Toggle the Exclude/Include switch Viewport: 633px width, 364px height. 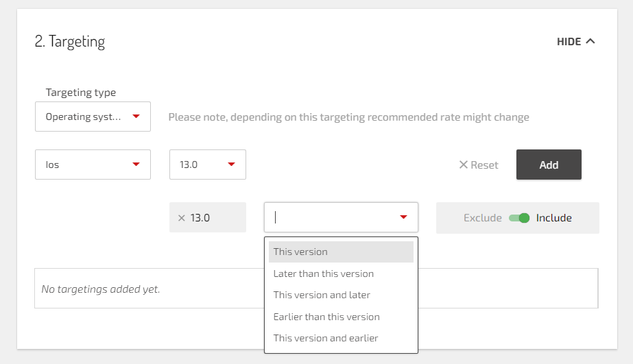519,218
